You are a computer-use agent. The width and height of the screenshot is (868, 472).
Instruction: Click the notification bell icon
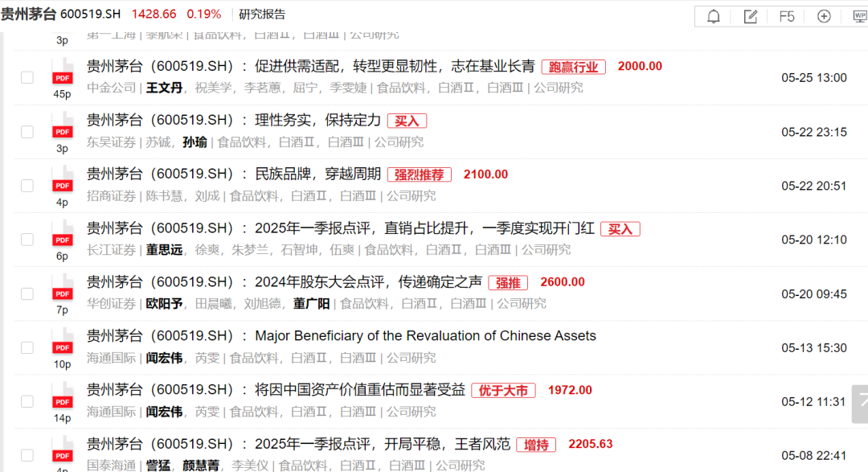point(714,16)
